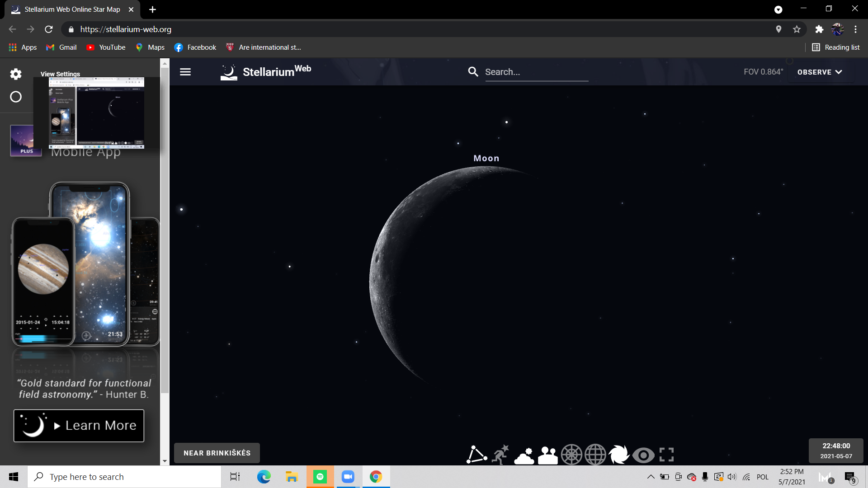Toggle atmosphere rendering
The height and width of the screenshot is (488, 868).
coord(524,455)
